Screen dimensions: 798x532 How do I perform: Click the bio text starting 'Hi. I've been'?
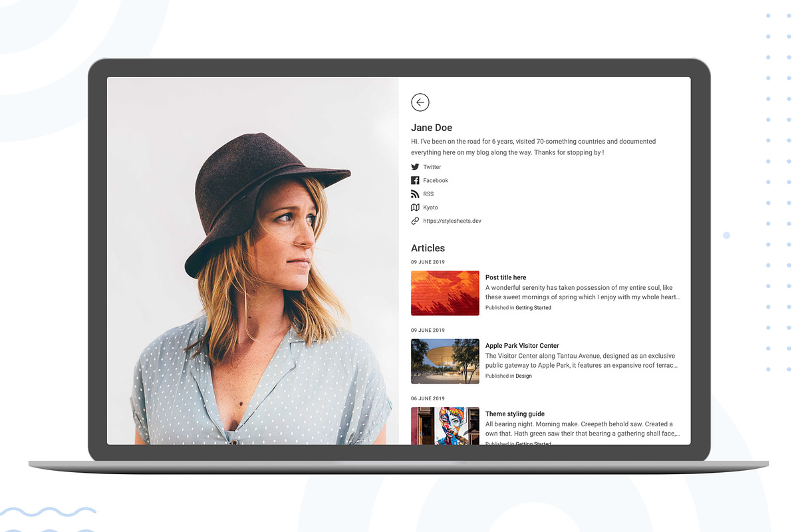(533, 147)
